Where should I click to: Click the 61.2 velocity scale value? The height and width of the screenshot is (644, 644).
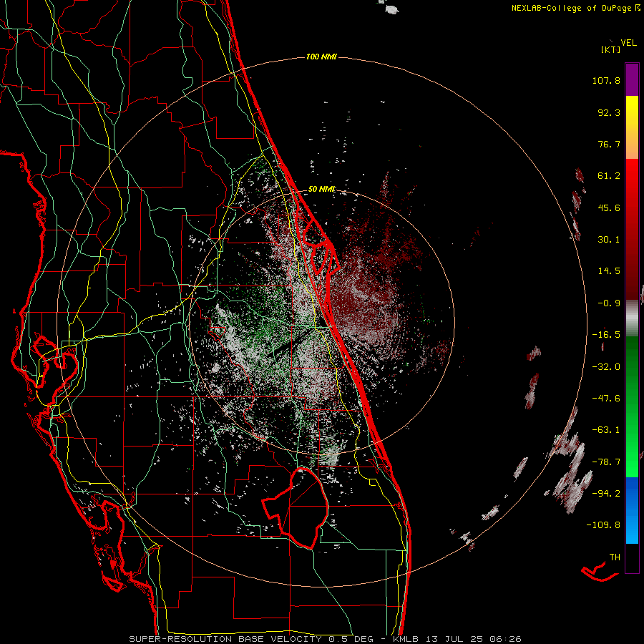609,176
